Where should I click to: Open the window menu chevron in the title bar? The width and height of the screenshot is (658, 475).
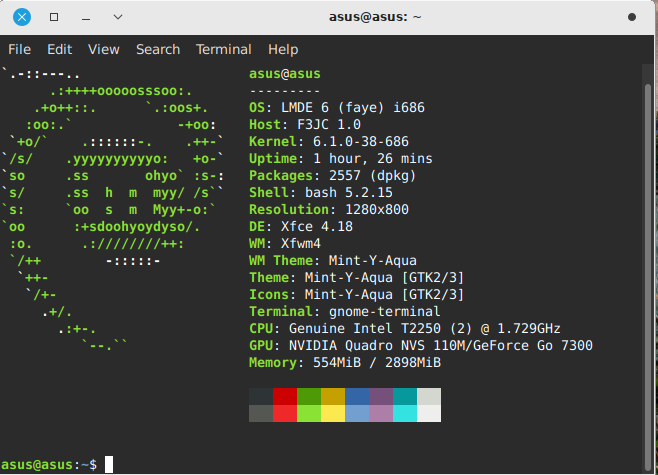[118, 17]
